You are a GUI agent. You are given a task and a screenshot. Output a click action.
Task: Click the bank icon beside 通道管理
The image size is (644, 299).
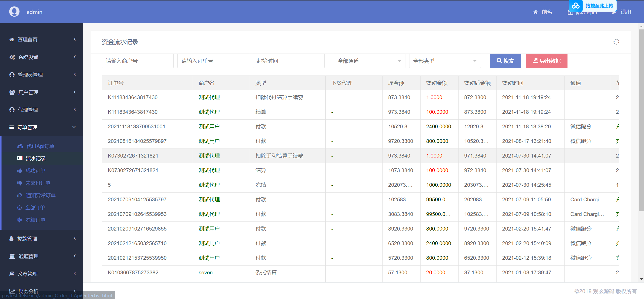pyautogui.click(x=12, y=256)
